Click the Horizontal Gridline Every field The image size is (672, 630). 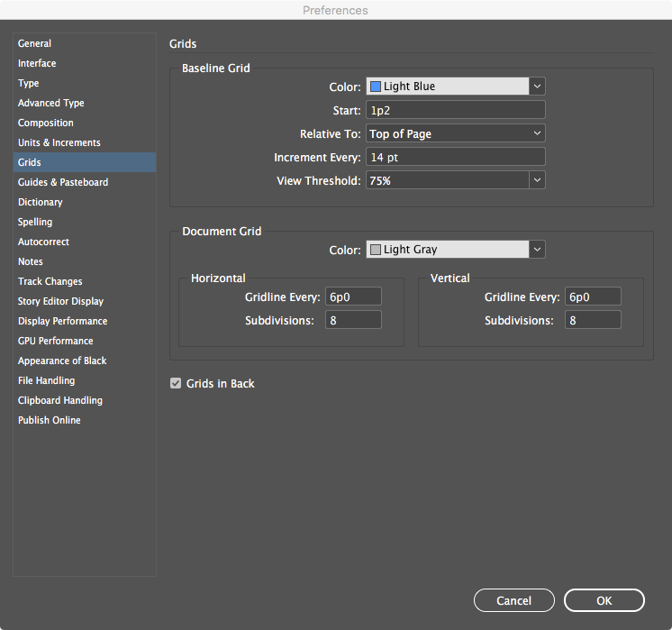pyautogui.click(x=354, y=297)
